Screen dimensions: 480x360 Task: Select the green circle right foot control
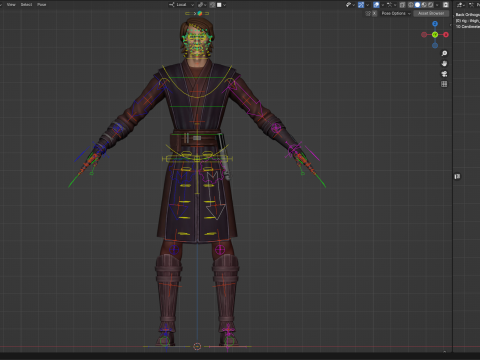pyautogui.click(x=229, y=341)
